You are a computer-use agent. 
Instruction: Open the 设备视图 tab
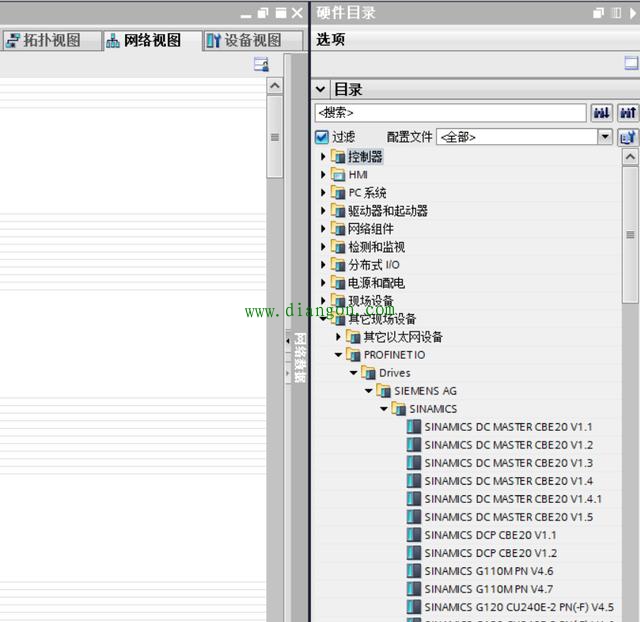243,41
